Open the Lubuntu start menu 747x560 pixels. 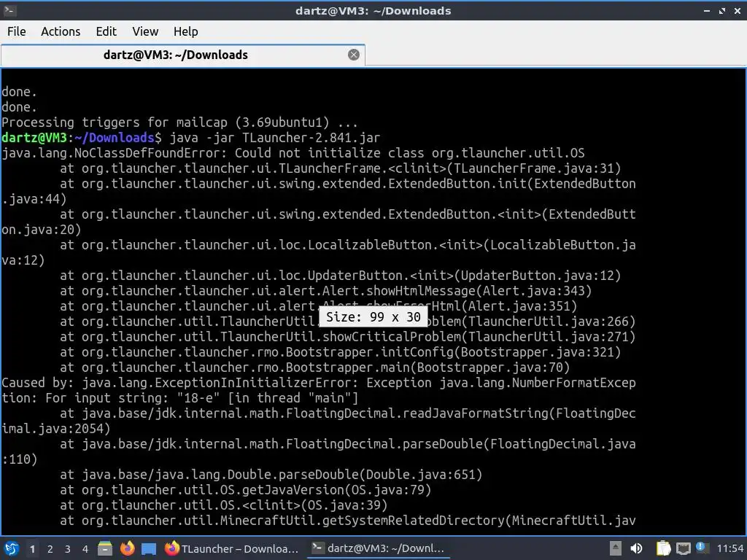pos(12,548)
